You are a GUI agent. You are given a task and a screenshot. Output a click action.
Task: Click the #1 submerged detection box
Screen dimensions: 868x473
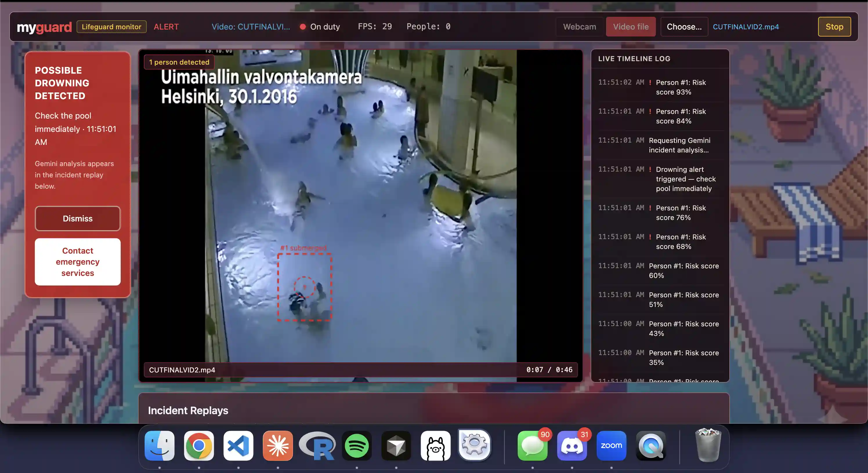(304, 287)
